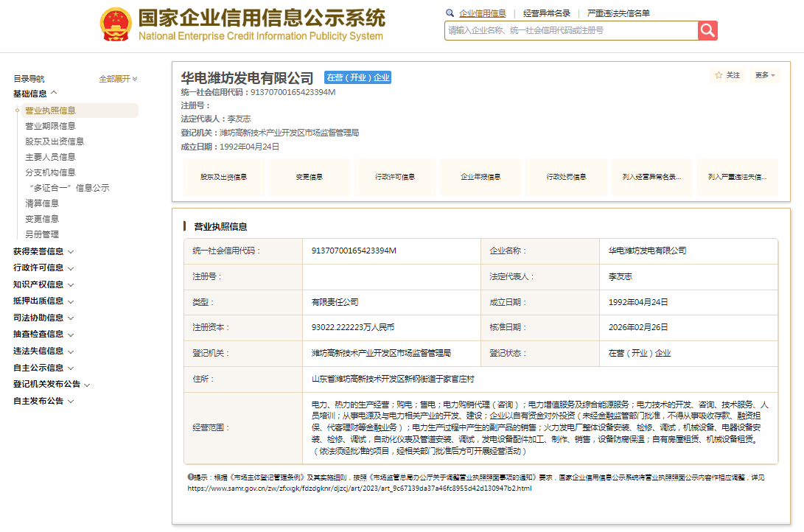
Task: Expand the 司法协助信息 section
Action: [43, 318]
